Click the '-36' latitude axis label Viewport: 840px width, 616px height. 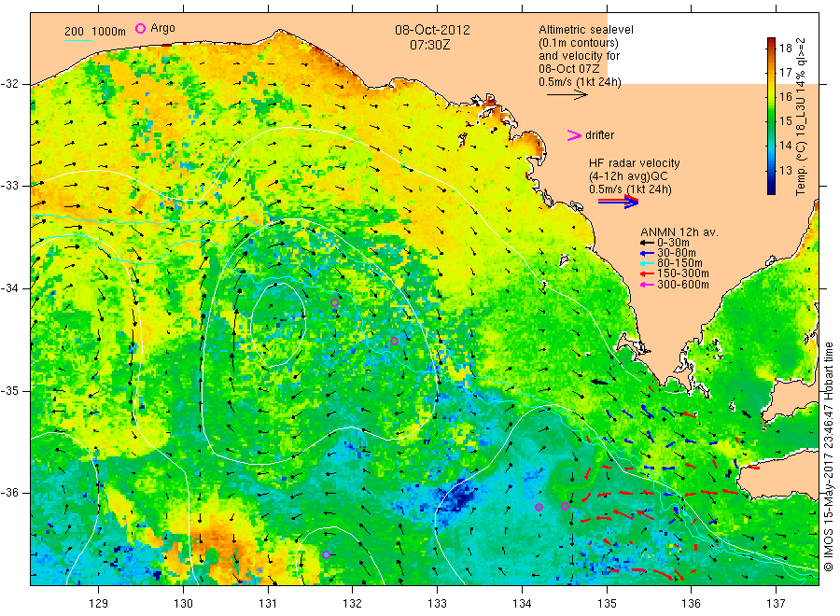point(9,493)
